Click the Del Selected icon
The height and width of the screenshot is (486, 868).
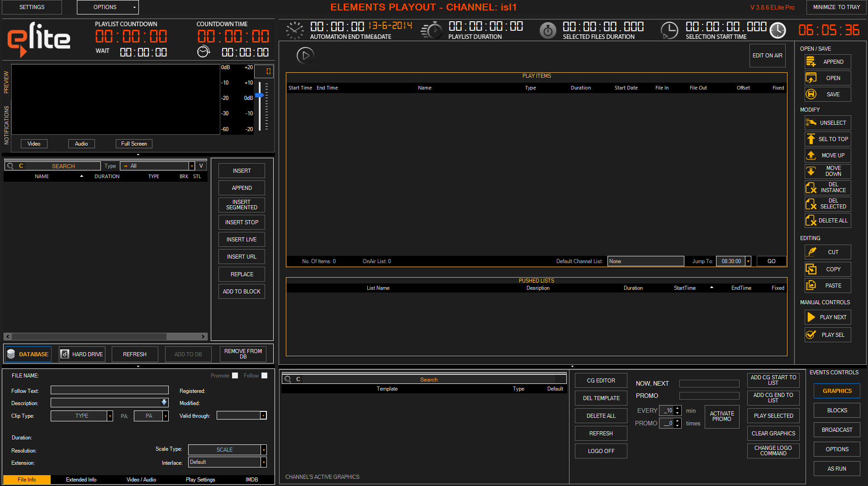pos(811,204)
